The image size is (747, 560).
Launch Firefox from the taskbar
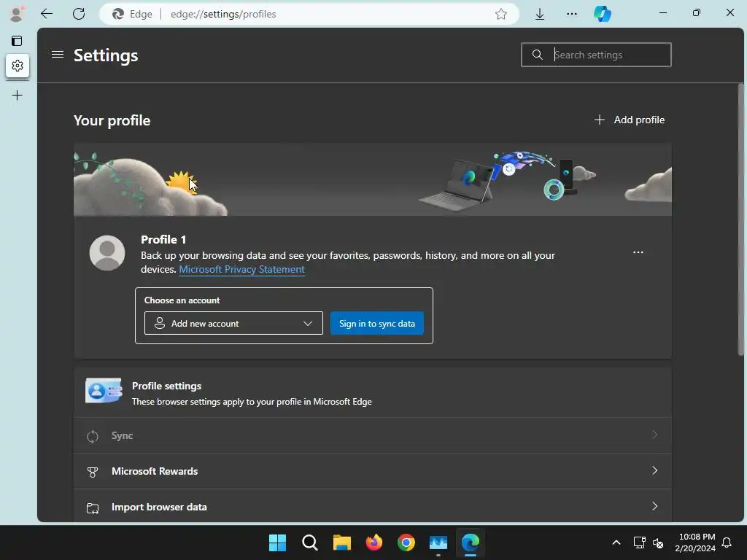374,542
